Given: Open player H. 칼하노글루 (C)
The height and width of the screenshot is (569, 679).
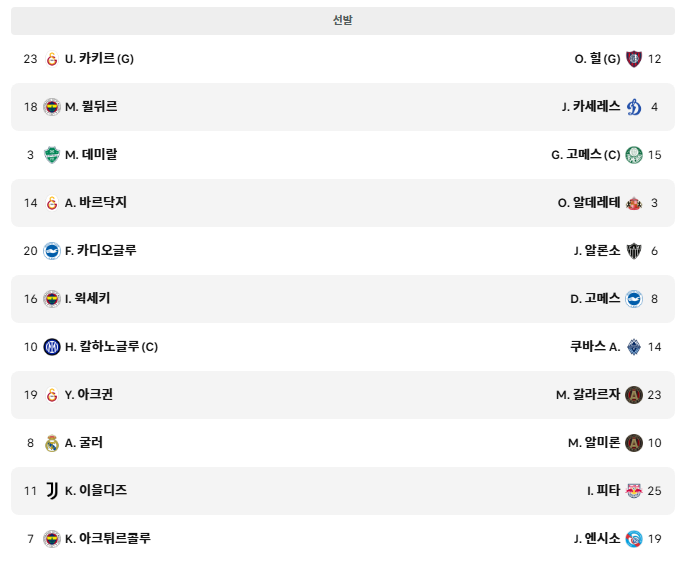Looking at the screenshot, I should tap(111, 347).
